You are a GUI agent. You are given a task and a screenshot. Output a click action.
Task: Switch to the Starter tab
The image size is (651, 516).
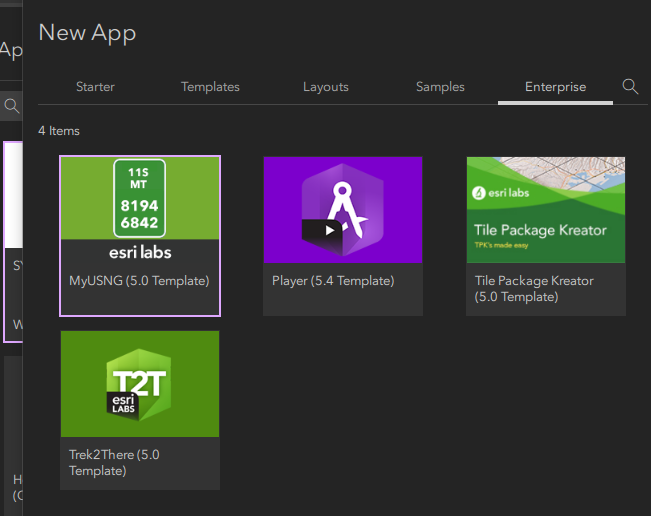pos(95,87)
